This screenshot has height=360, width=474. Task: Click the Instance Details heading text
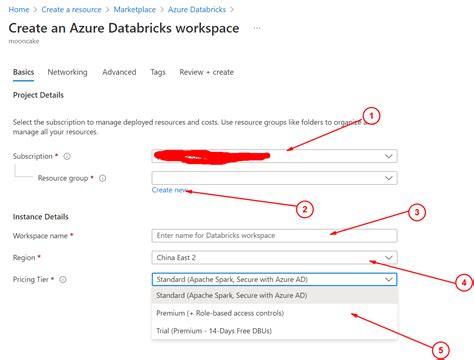(x=41, y=217)
